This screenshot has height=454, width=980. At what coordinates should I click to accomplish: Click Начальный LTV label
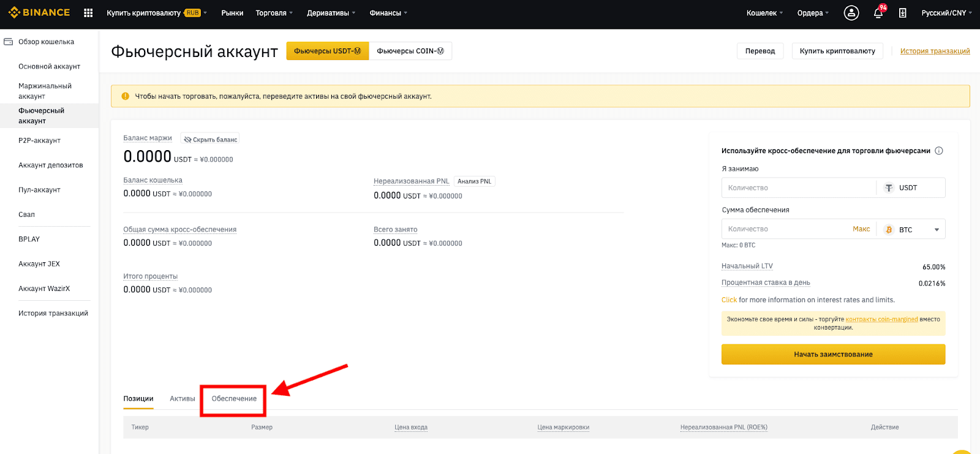(x=747, y=266)
